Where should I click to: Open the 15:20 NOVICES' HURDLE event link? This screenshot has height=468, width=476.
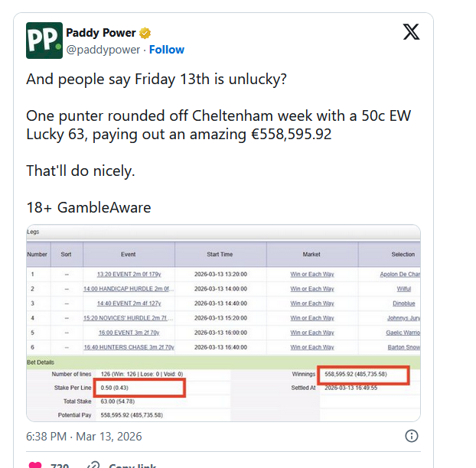[x=129, y=318]
